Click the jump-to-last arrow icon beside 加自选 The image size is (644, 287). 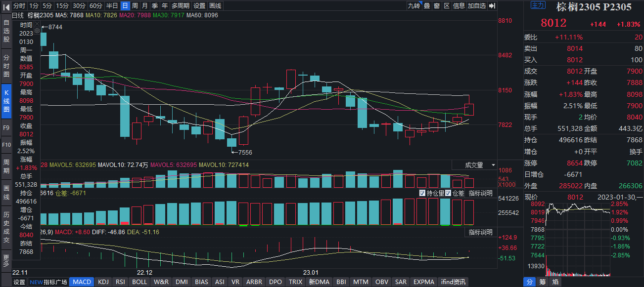click(492, 6)
